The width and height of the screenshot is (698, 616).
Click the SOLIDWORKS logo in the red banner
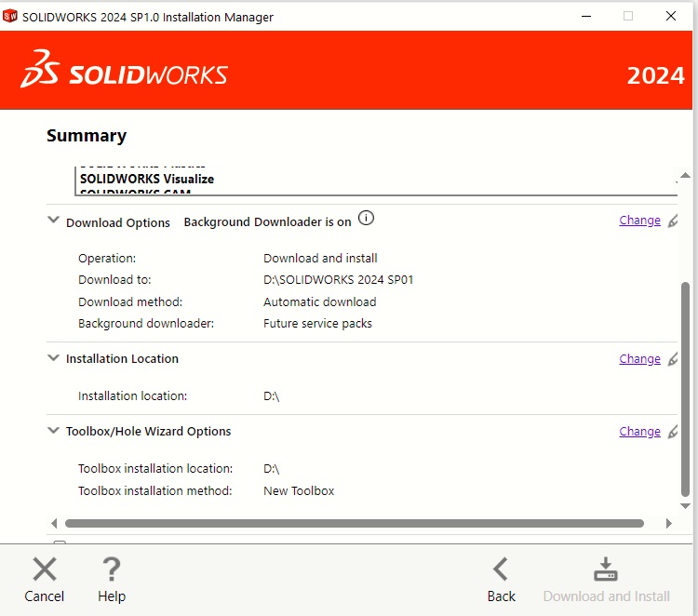coord(124,74)
